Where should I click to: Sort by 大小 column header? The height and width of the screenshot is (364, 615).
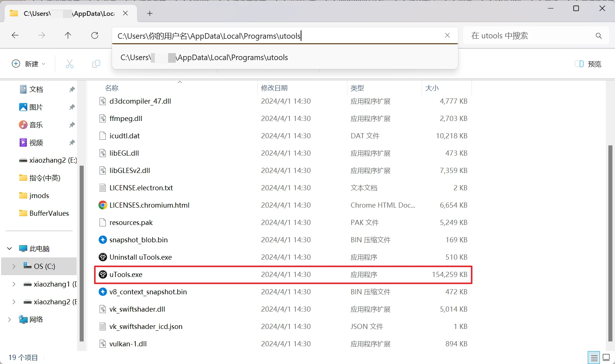(x=432, y=88)
